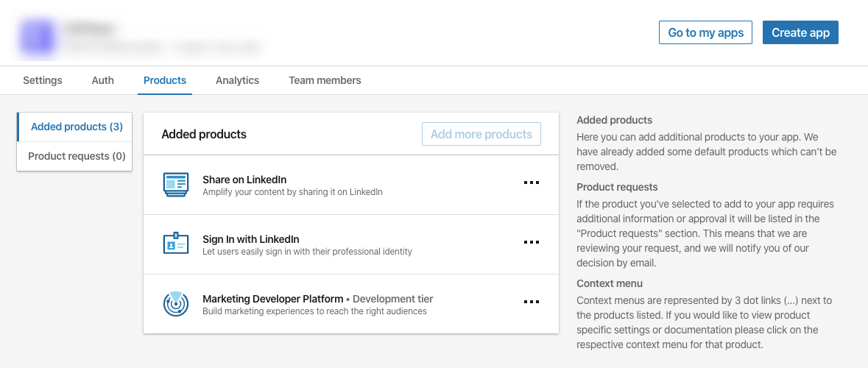Click the Marketing Developer Platform radar icon
The height and width of the screenshot is (368, 868).
click(176, 304)
